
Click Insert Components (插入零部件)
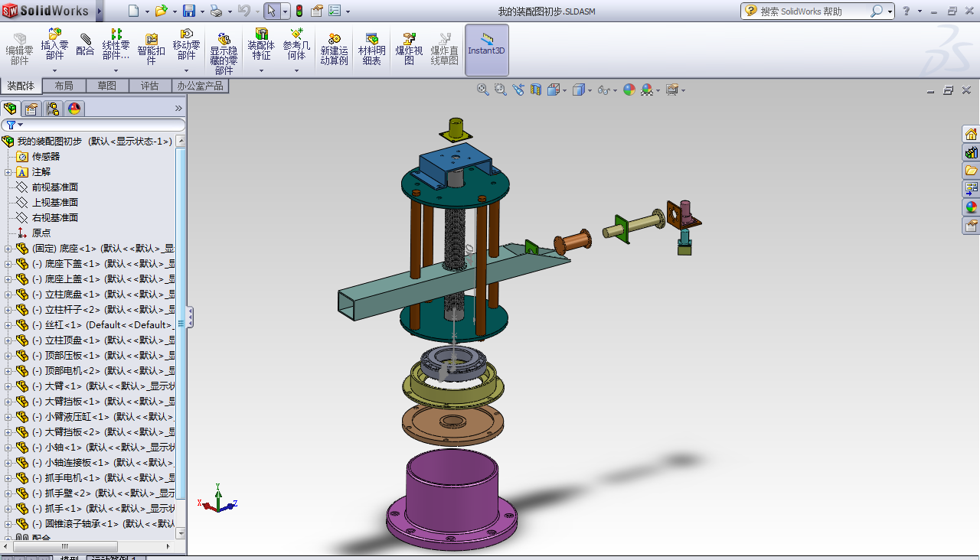(x=54, y=45)
